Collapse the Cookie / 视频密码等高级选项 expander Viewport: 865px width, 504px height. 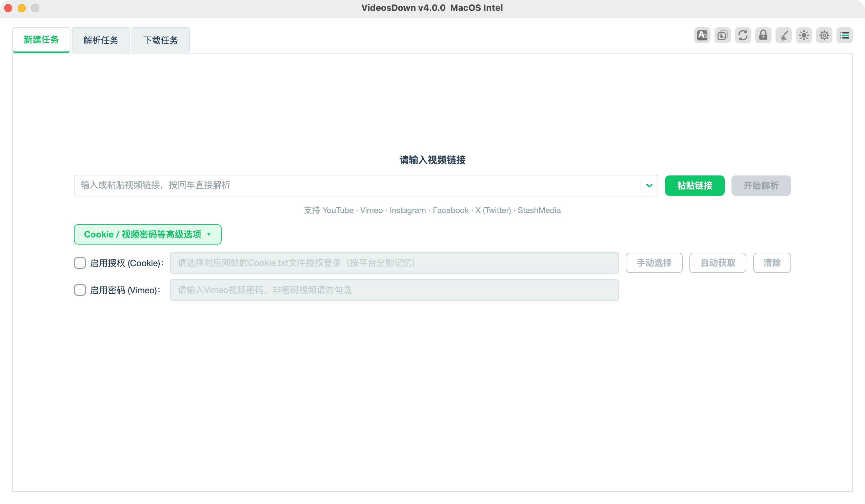pyautogui.click(x=147, y=234)
